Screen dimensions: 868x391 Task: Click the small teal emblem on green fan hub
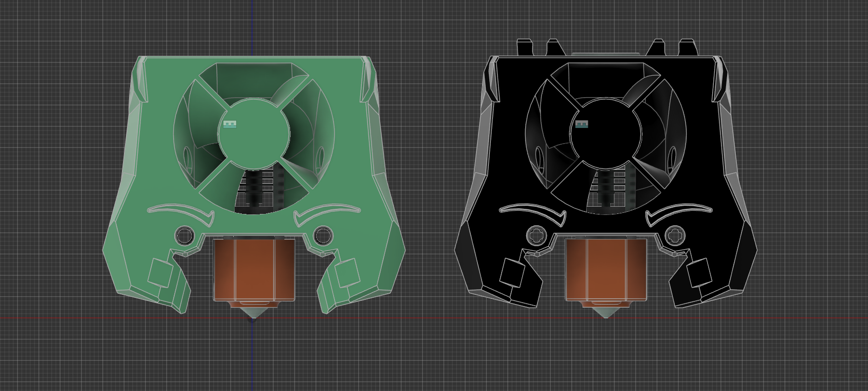pyautogui.click(x=230, y=124)
